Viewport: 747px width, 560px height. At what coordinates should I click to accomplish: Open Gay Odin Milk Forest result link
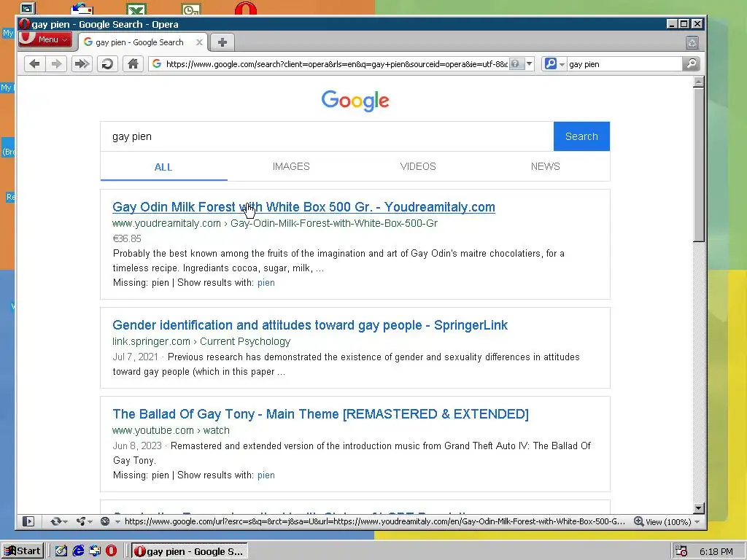(303, 207)
